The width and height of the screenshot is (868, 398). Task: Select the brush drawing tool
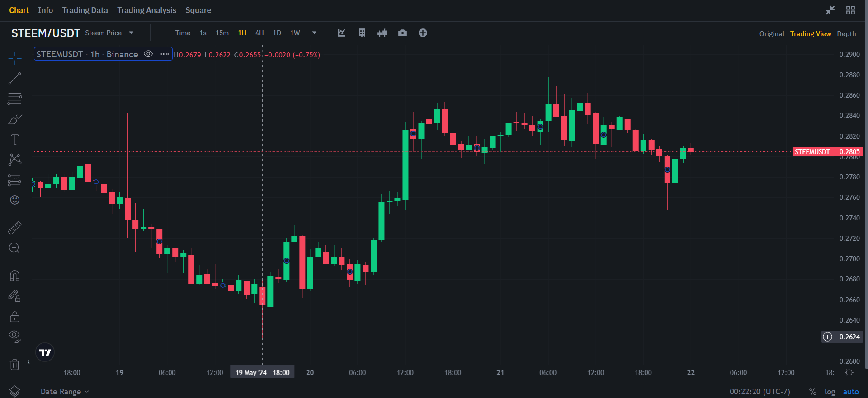(14, 119)
